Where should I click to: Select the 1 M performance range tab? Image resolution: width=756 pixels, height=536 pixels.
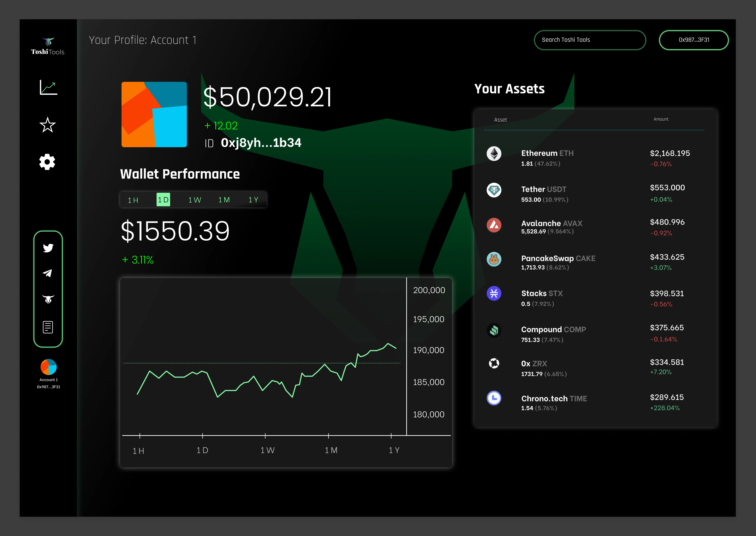pos(224,200)
